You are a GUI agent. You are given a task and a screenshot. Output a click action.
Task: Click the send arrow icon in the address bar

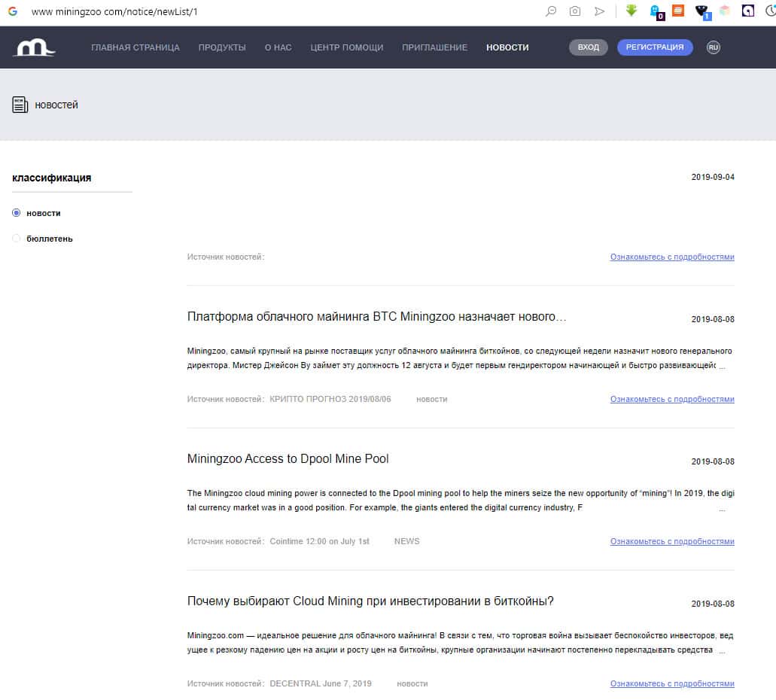pos(599,11)
